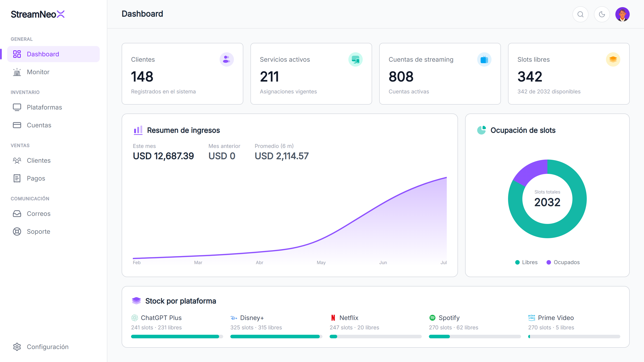
Task: Click '342 de 2032 disponibles' text
Action: [x=549, y=91]
